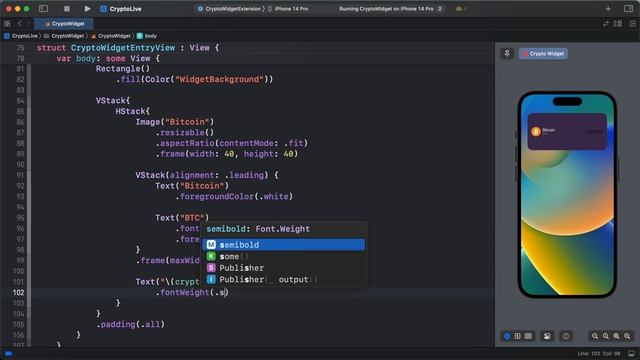
Task: Zoom out the preview canvas
Action: pyautogui.click(x=595, y=336)
